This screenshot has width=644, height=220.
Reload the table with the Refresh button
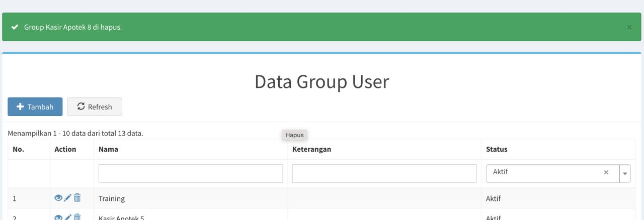point(95,107)
